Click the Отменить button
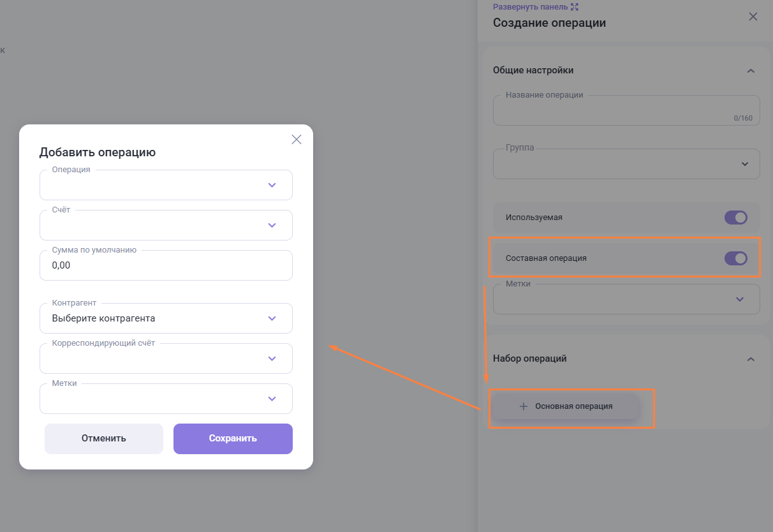 click(104, 439)
